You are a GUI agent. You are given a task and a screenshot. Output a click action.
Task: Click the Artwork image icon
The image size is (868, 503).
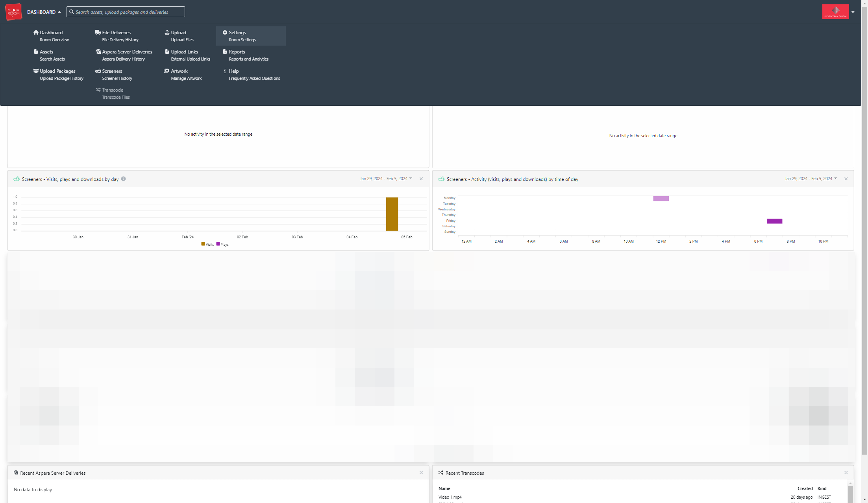click(167, 71)
